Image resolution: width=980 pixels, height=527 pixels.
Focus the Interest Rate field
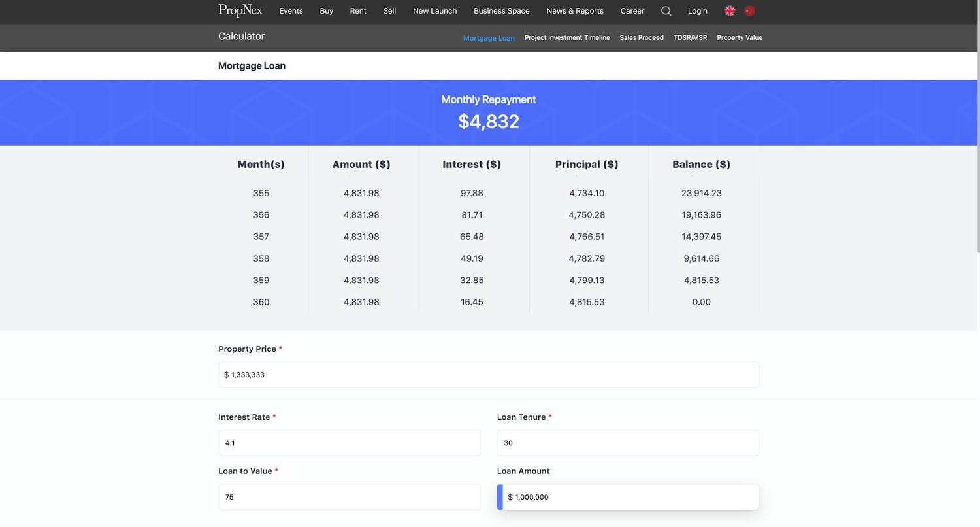click(350, 443)
